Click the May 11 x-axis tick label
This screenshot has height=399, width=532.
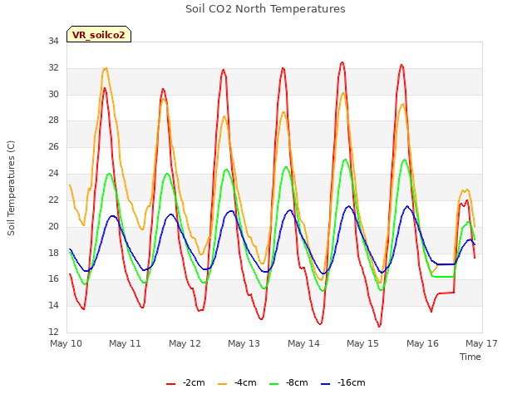(125, 343)
